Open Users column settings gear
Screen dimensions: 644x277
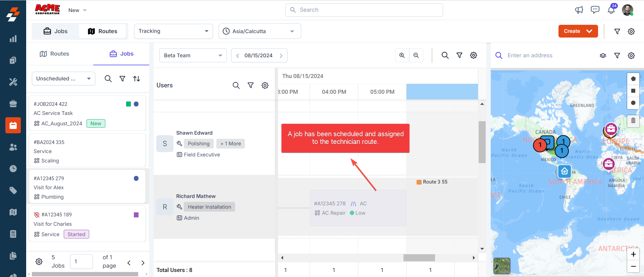[x=265, y=85]
